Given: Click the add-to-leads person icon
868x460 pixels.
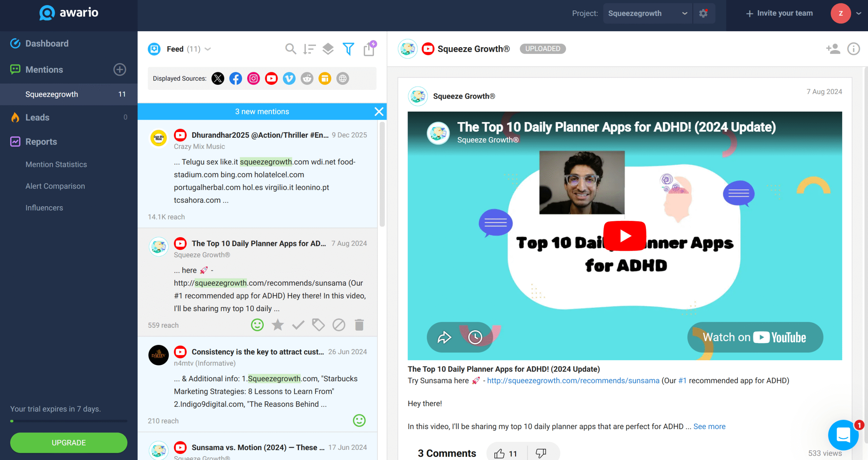Looking at the screenshot, I should (x=833, y=49).
